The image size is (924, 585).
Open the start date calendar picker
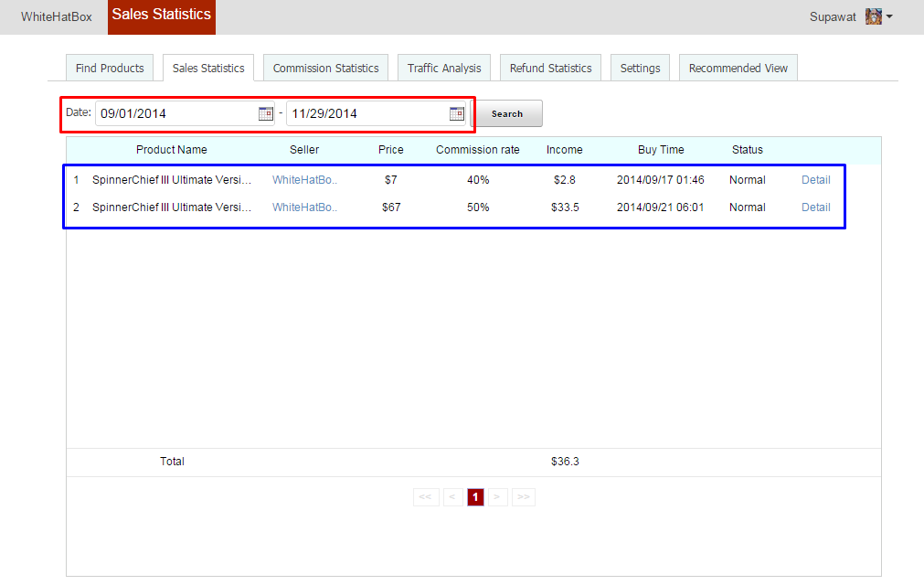coord(266,113)
